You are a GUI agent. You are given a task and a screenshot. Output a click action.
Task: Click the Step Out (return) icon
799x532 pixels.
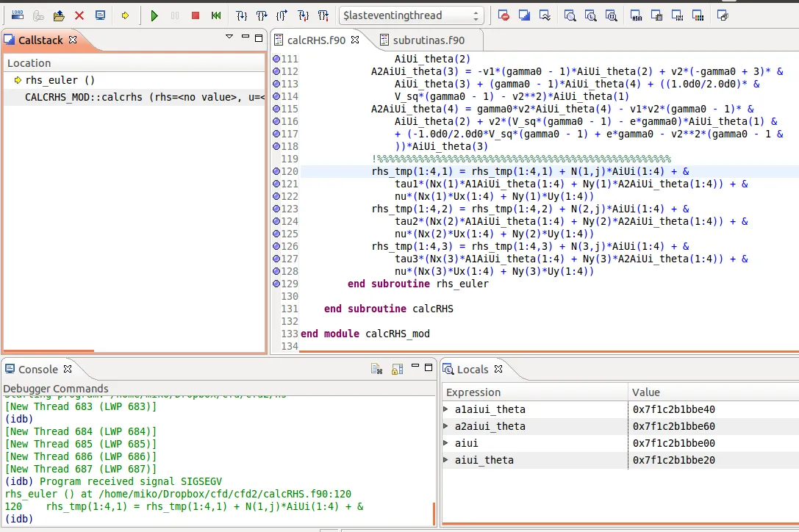click(x=282, y=15)
